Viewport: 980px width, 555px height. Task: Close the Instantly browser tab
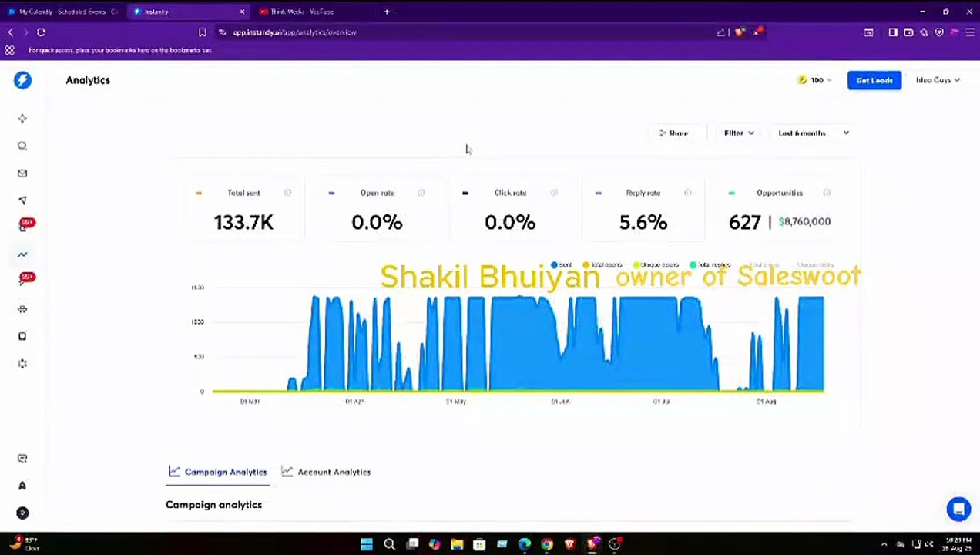pyautogui.click(x=242, y=12)
